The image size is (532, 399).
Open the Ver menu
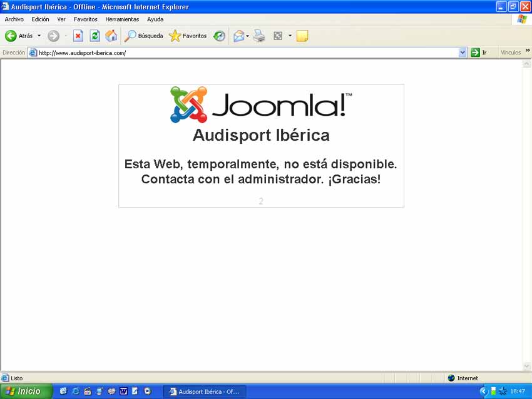(61, 19)
